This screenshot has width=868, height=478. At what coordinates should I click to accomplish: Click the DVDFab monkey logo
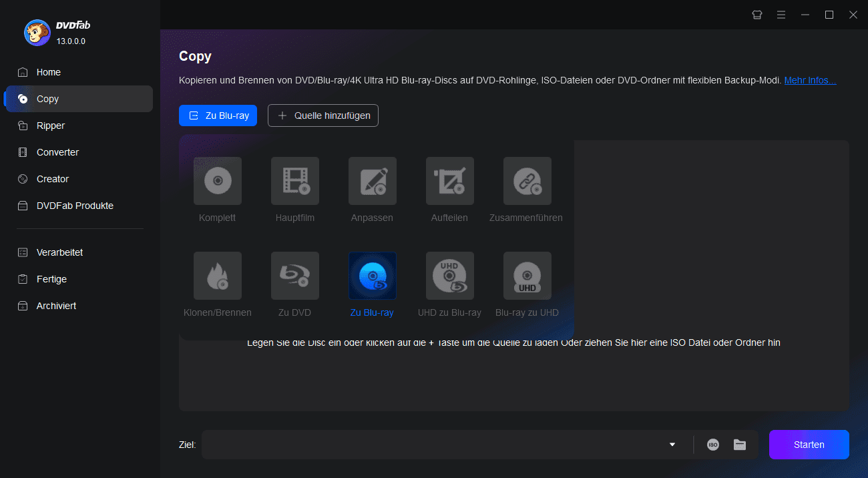pyautogui.click(x=37, y=33)
